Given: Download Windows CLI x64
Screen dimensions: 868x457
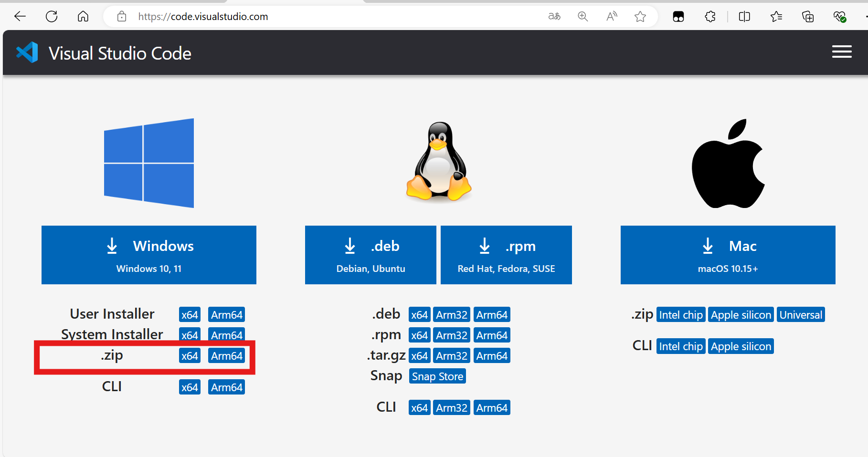Looking at the screenshot, I should [x=190, y=387].
